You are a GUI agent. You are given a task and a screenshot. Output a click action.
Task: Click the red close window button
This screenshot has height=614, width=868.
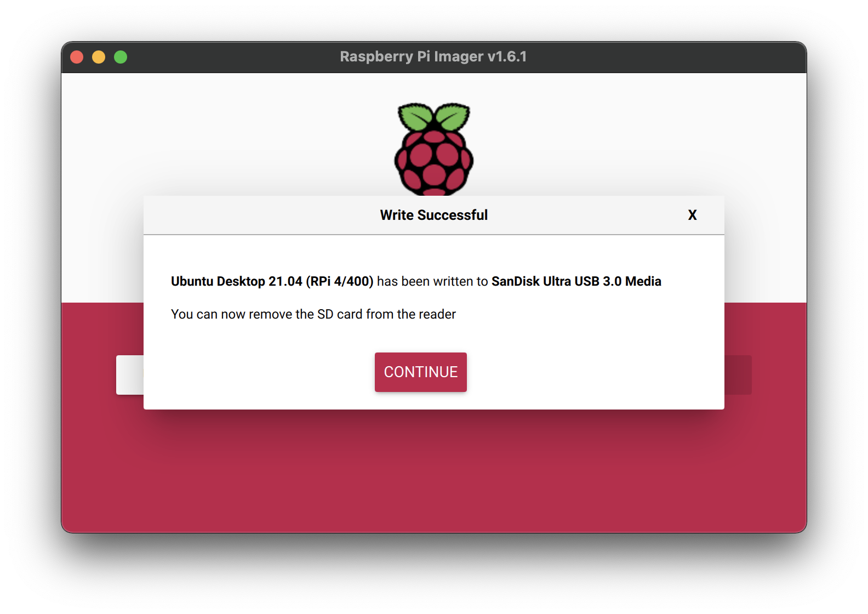coord(77,57)
